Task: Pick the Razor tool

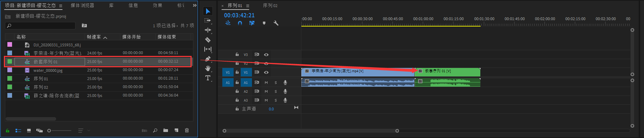Action: [x=208, y=40]
